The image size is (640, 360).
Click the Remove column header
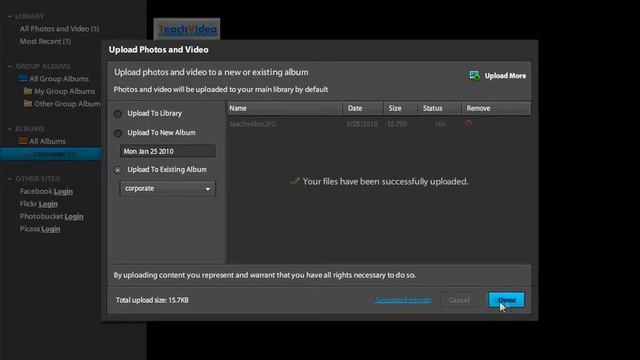(496, 108)
